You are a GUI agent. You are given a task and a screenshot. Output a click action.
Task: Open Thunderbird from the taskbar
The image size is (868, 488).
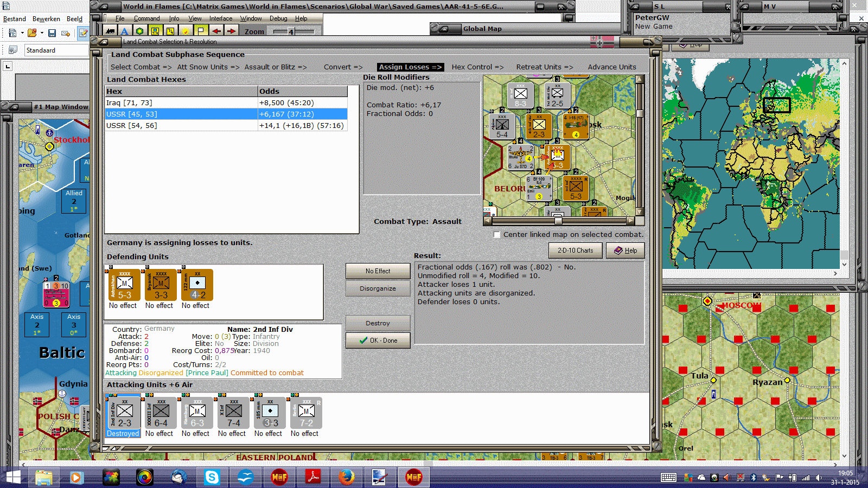tap(178, 477)
